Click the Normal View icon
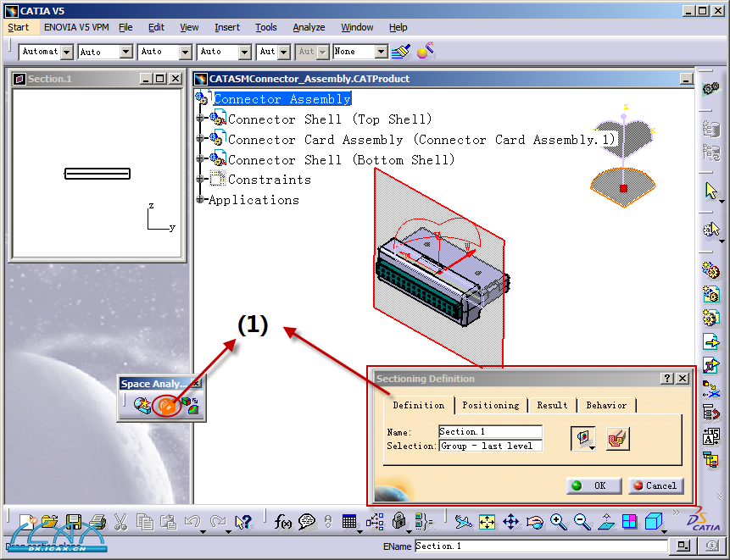The height and width of the screenshot is (560, 730). click(x=605, y=522)
